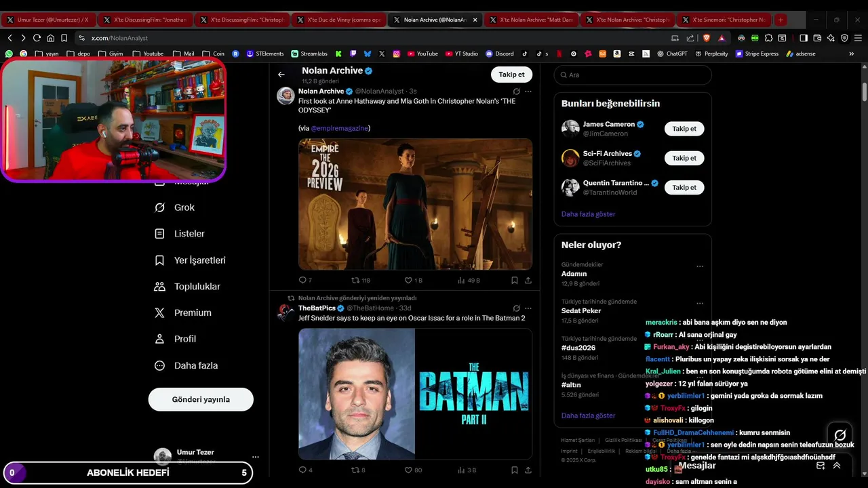Image resolution: width=868 pixels, height=488 pixels.
Task: Open the Odyssey Empire preview image
Action: [x=415, y=204]
